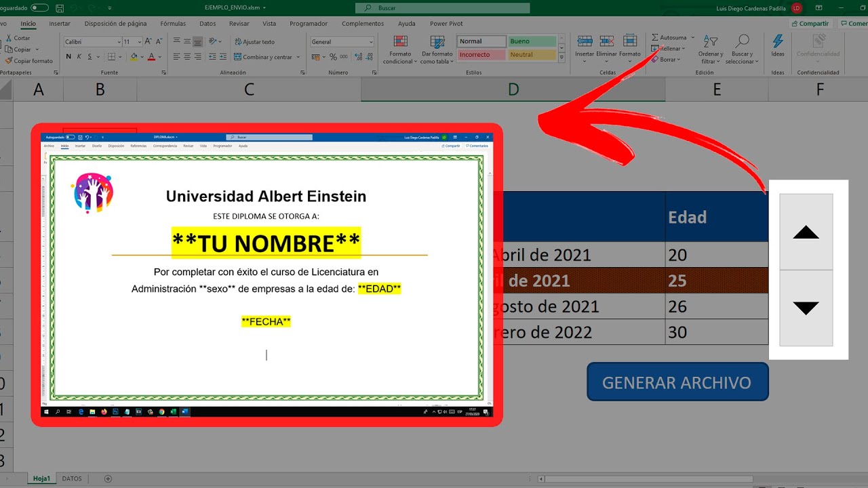Screen dimensions: 868x488
Task: Click the italic K button
Action: click(79, 57)
